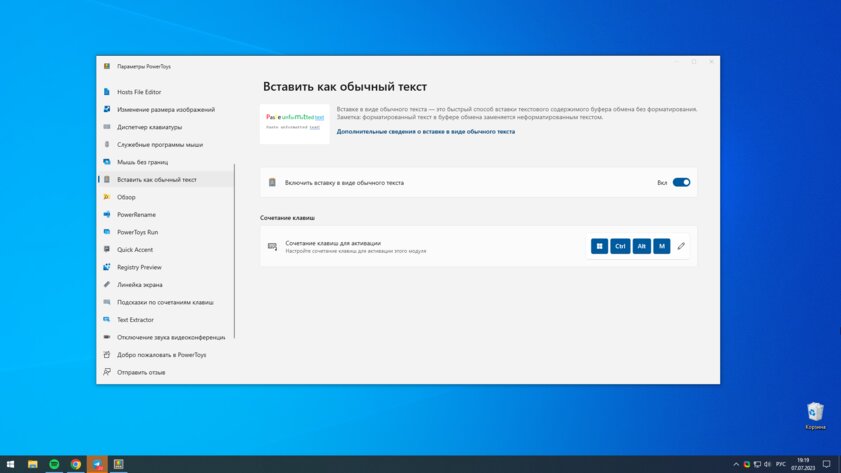Open link Дополнительные сведения о вставке

click(425, 131)
